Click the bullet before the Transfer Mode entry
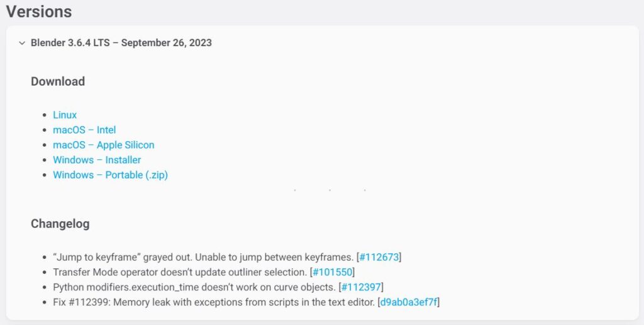 coord(44,272)
